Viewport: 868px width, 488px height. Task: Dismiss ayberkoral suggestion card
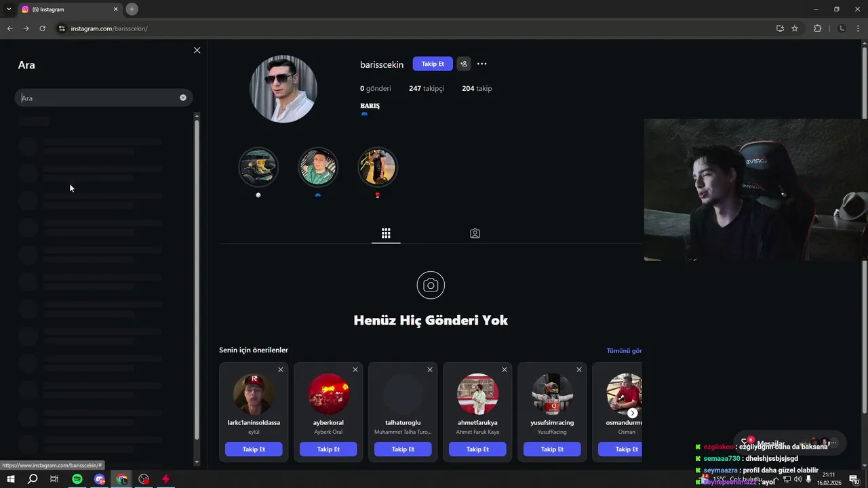pyautogui.click(x=355, y=369)
